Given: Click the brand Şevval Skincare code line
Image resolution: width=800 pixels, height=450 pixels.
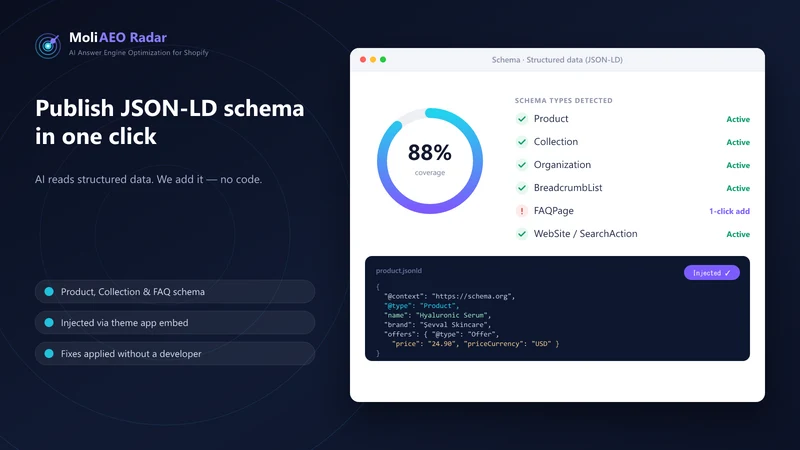Looking at the screenshot, I should click(437, 324).
